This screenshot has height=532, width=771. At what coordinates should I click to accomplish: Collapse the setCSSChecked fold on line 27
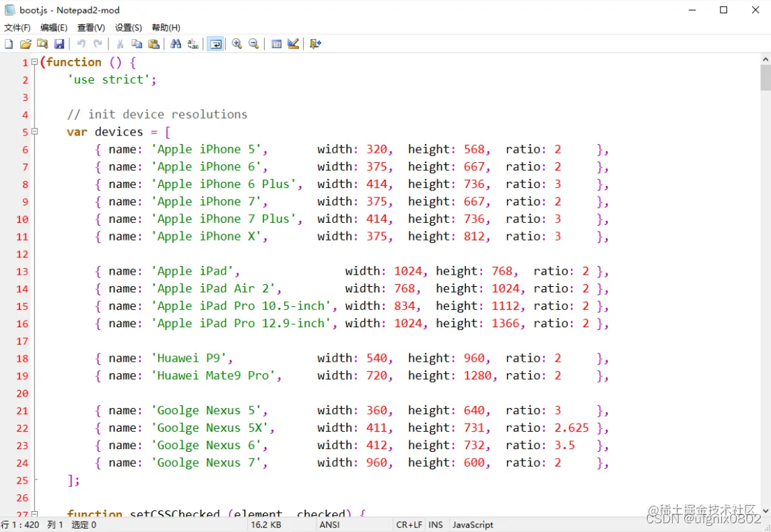pos(34,514)
